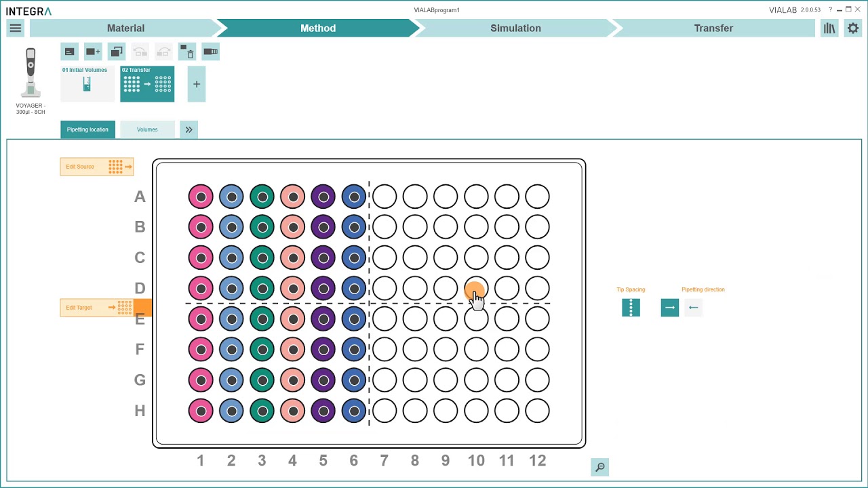
Task: Select purple well E5
Action: coord(323,319)
